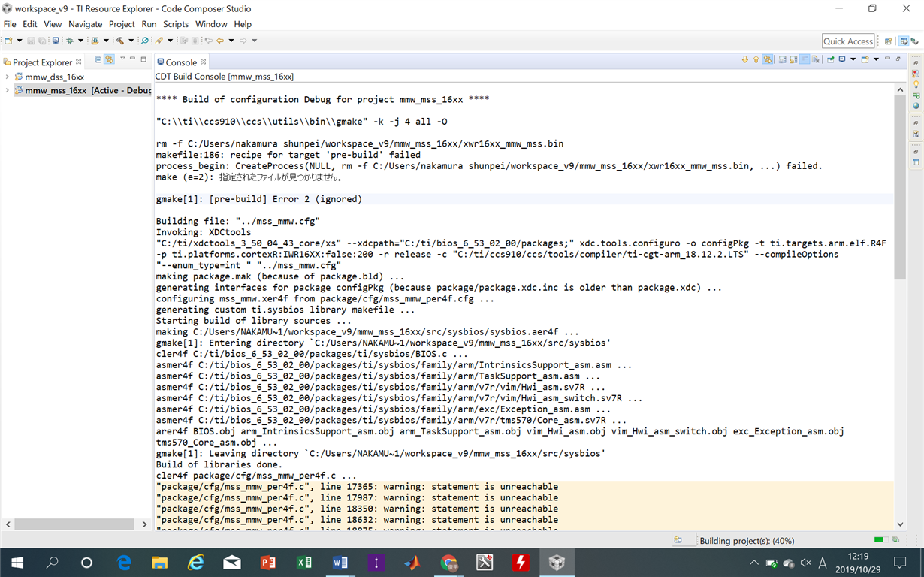924x577 pixels.
Task: Switch to CCS Debug perspective
Action: [916, 41]
